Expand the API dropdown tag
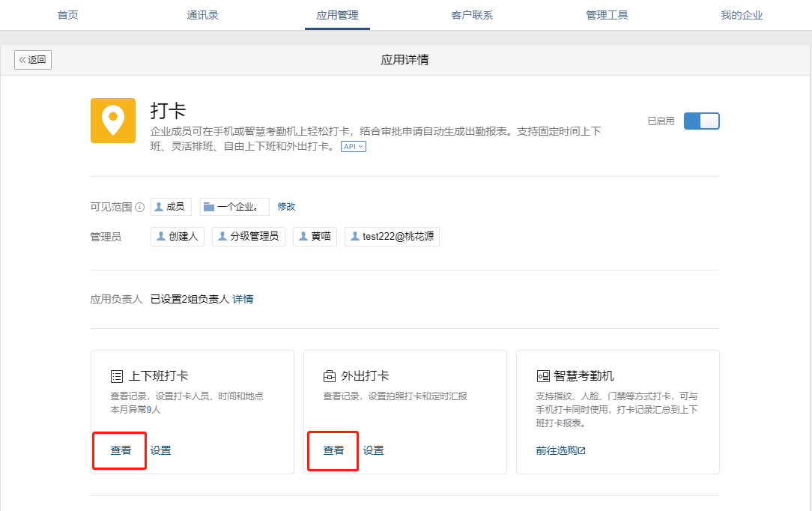812x511 pixels. click(353, 147)
